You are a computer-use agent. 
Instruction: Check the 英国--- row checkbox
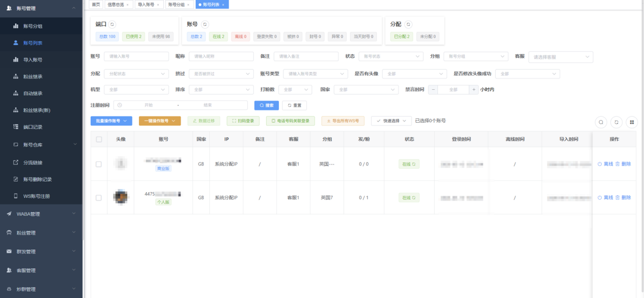coord(99,164)
